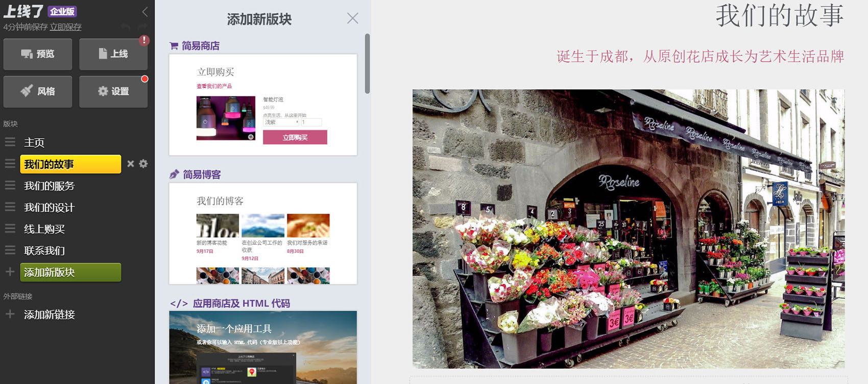Select the 线上购买 section

point(44,229)
